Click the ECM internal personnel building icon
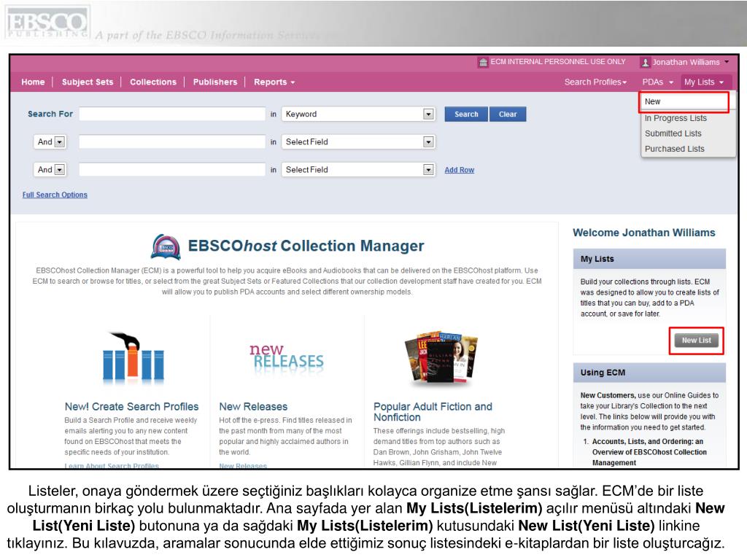The image size is (747, 560). [x=483, y=63]
